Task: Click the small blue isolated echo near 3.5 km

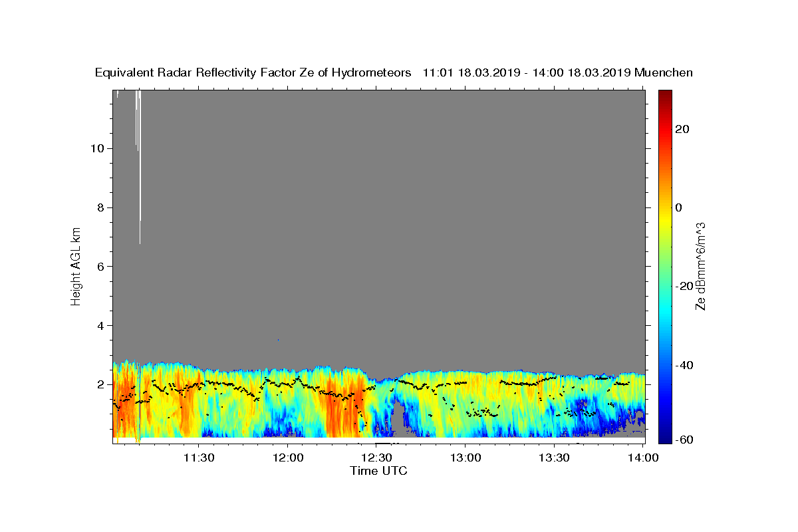Action: click(x=278, y=340)
